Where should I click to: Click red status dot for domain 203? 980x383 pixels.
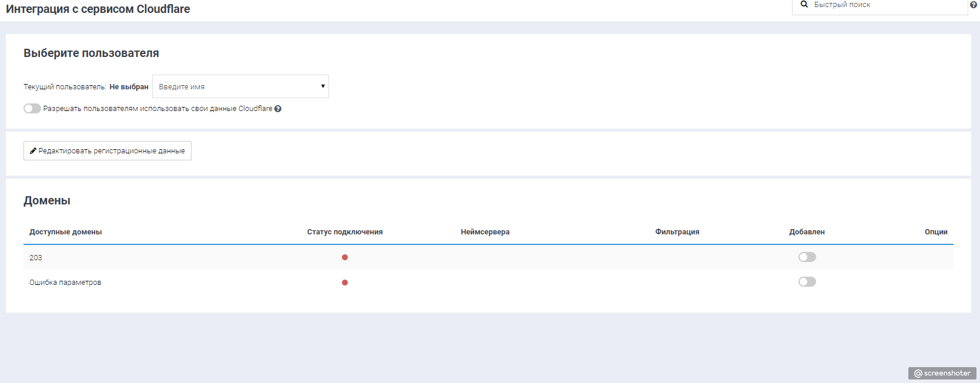(345, 257)
